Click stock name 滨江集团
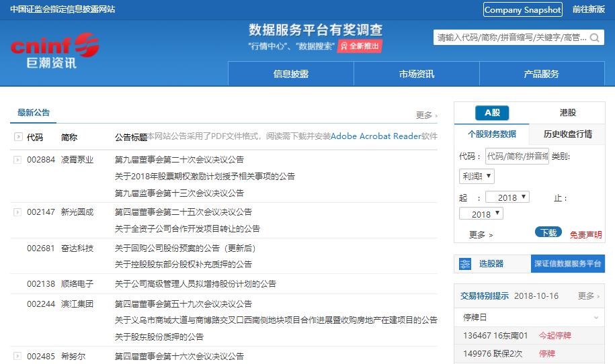Screen dimensions: 615x364 [77, 304]
